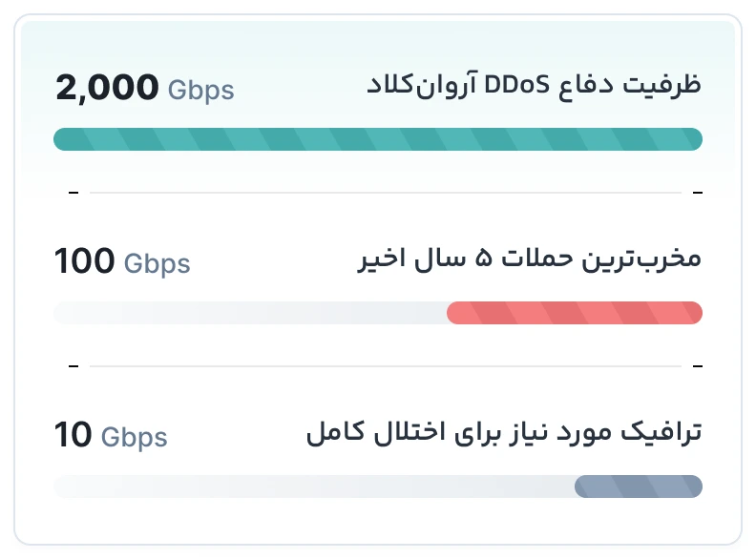Click the second horizontal divider line

(386, 365)
